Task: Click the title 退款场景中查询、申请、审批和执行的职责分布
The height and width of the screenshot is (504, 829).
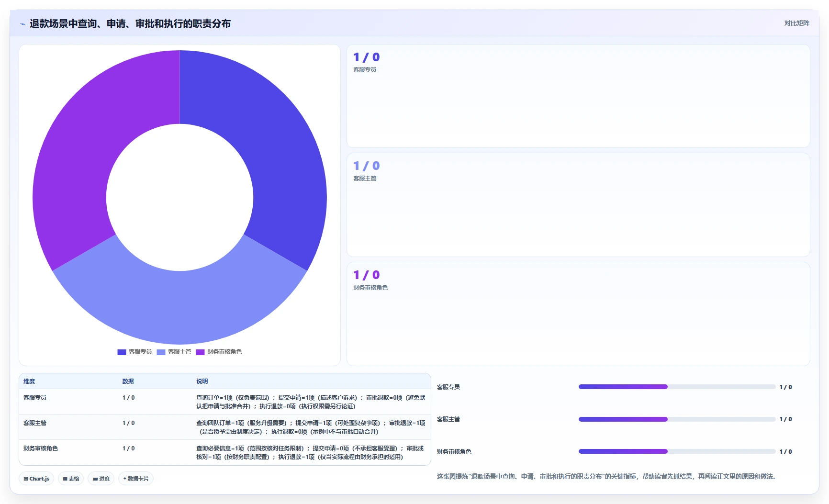Action: pyautogui.click(x=130, y=23)
